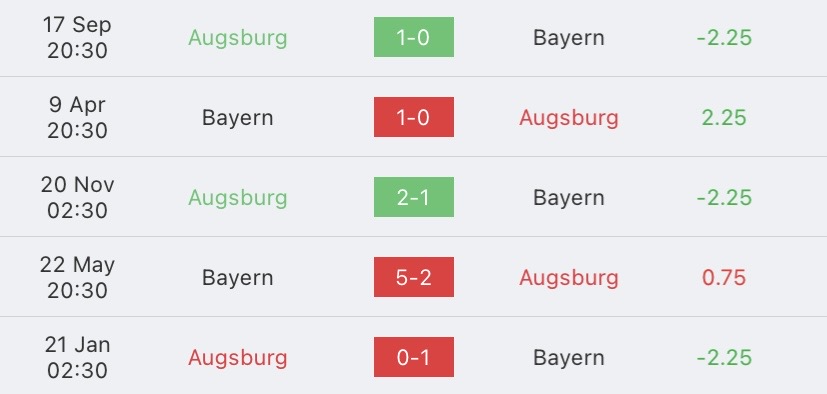Open the red 1-0 score for 9 Apr

(414, 117)
